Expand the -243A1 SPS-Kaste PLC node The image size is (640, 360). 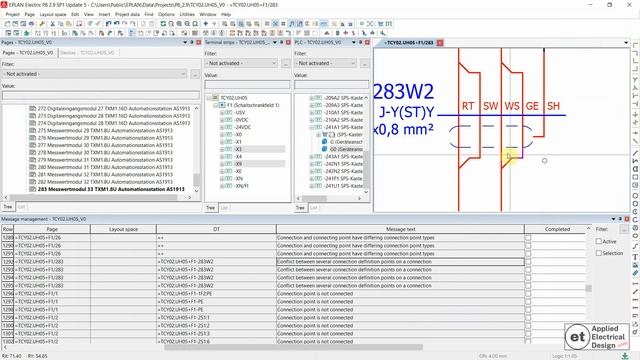[312, 157]
